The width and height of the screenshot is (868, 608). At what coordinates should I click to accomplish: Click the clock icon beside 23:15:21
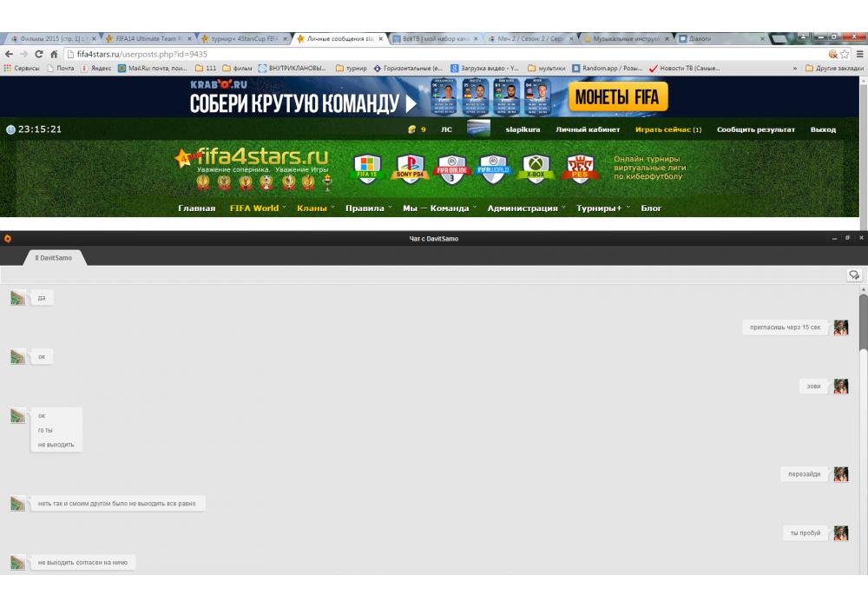click(10, 129)
